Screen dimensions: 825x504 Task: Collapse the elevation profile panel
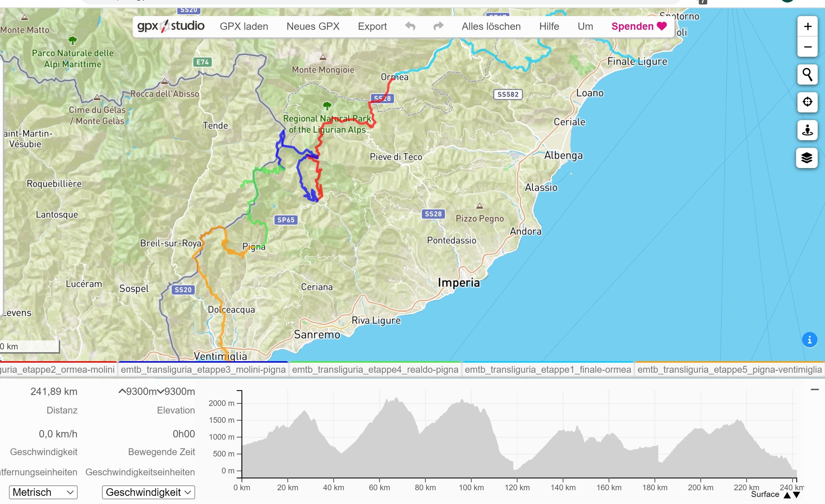coord(815,390)
